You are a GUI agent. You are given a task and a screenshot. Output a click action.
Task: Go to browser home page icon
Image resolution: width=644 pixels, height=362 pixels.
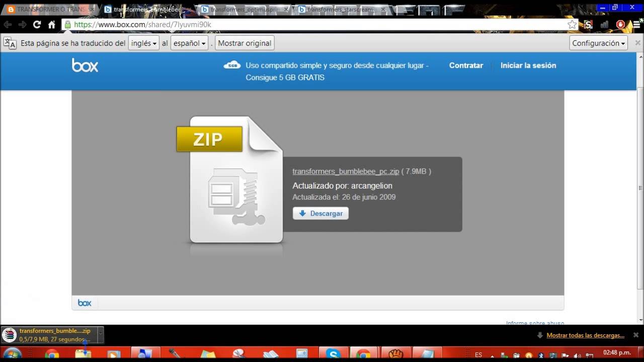click(51, 24)
